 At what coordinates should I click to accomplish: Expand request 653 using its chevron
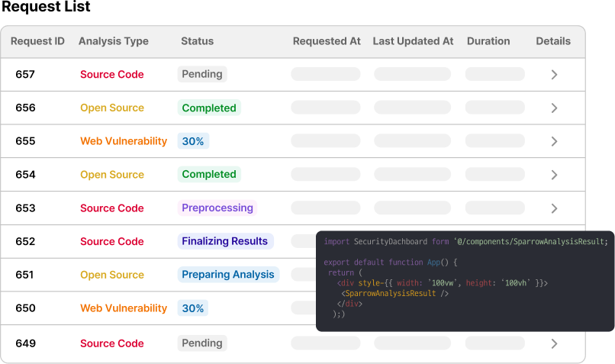point(554,208)
